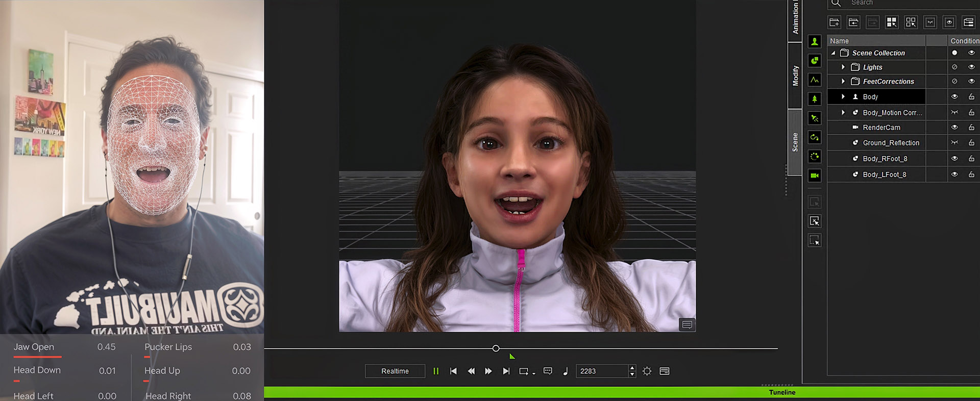Open the playback settings sun-gear icon

(x=647, y=371)
